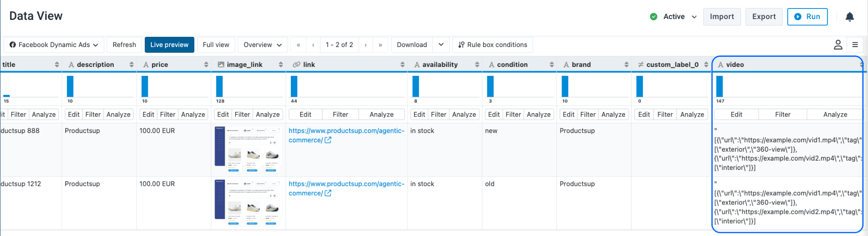Viewport: 868px width, 236px height.
Task: Click the image_link histogram bar labeled 128
Action: point(219,86)
